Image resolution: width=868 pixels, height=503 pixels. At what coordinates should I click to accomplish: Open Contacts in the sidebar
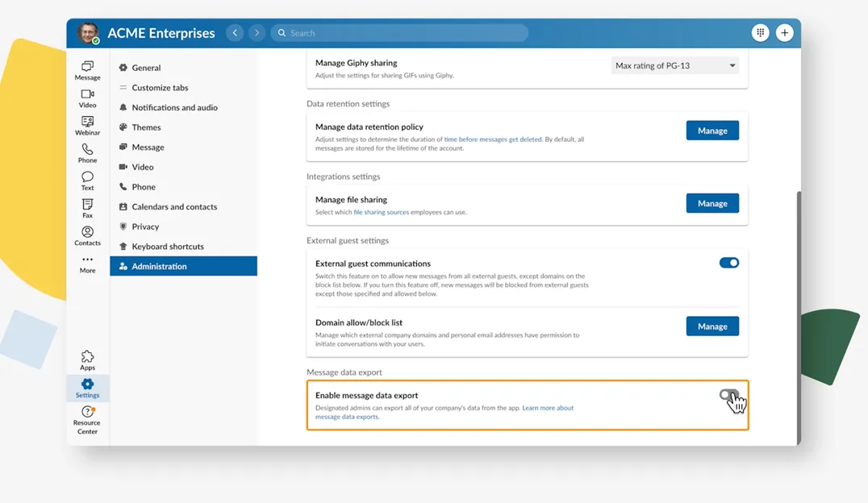click(x=87, y=235)
